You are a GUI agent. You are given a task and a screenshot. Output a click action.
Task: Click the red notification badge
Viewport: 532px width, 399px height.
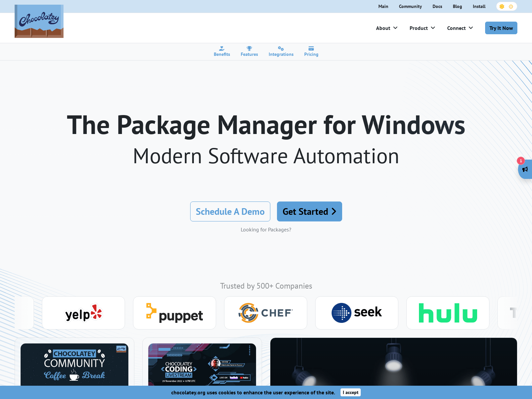(x=521, y=161)
